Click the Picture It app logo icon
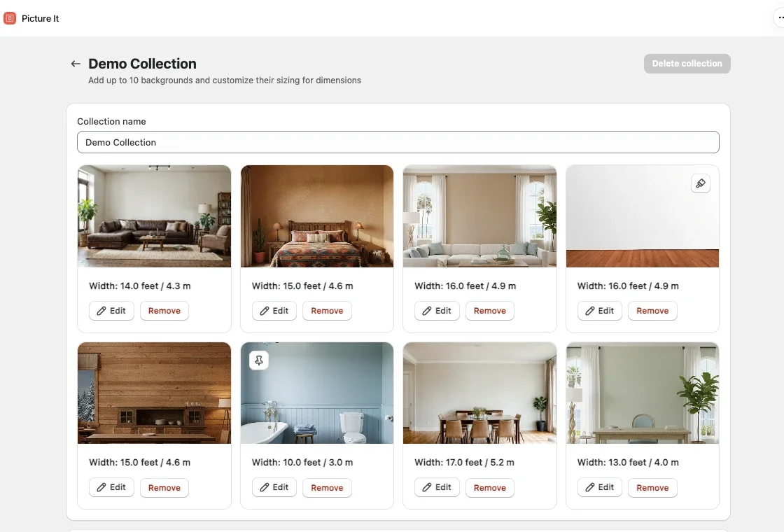The height and width of the screenshot is (532, 784). point(10,18)
